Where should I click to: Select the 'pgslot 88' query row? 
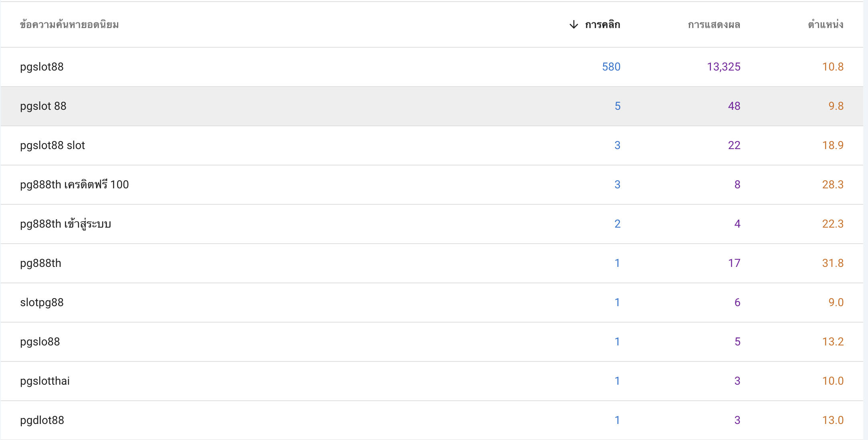coord(432,106)
